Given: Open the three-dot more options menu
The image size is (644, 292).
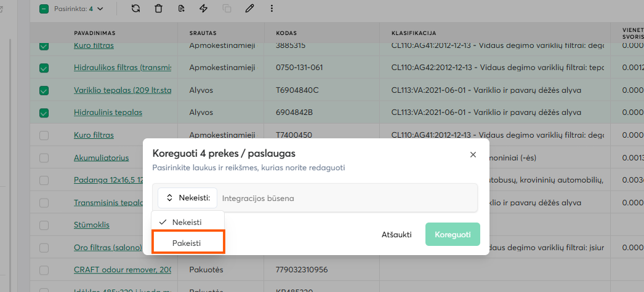Looking at the screenshot, I should (x=272, y=9).
